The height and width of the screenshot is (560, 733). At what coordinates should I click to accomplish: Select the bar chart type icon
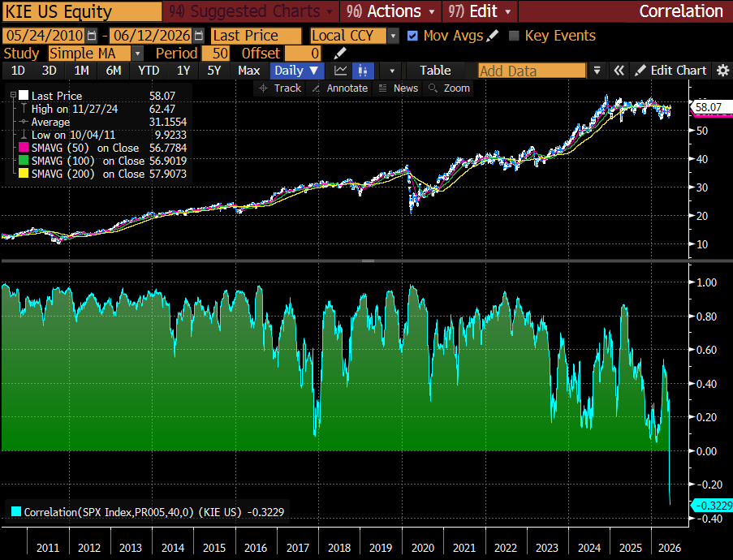[x=362, y=71]
